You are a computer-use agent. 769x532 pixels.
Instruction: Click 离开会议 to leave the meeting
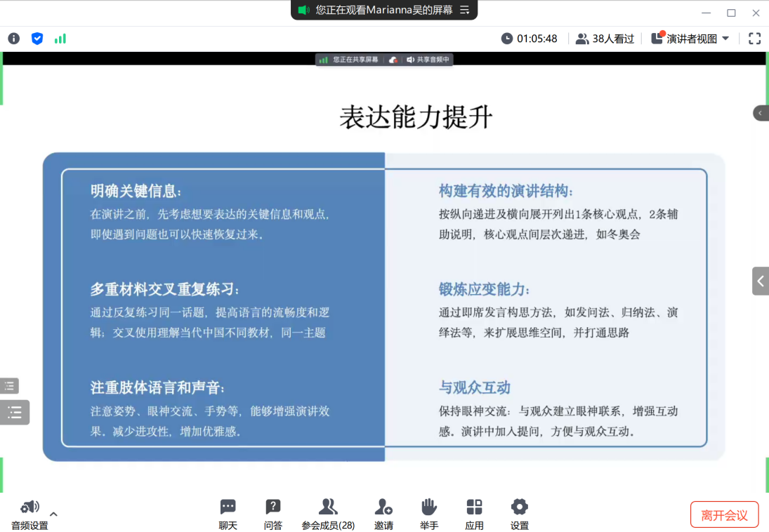point(724,514)
